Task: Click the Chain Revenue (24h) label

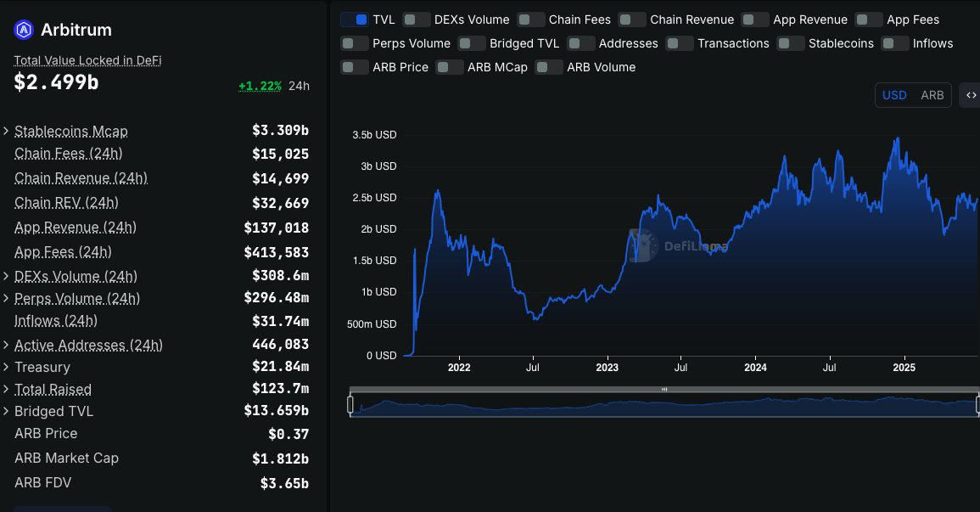Action: (81, 178)
